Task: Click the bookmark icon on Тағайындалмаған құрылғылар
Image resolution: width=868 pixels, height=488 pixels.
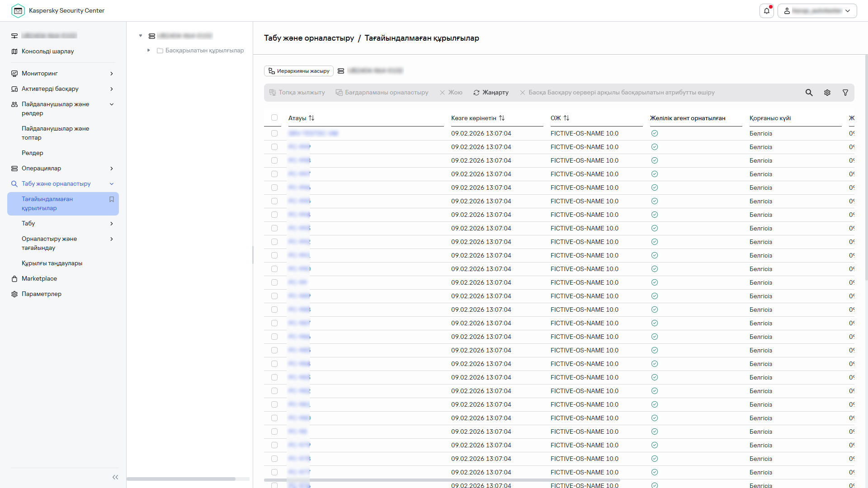Action: (112, 199)
